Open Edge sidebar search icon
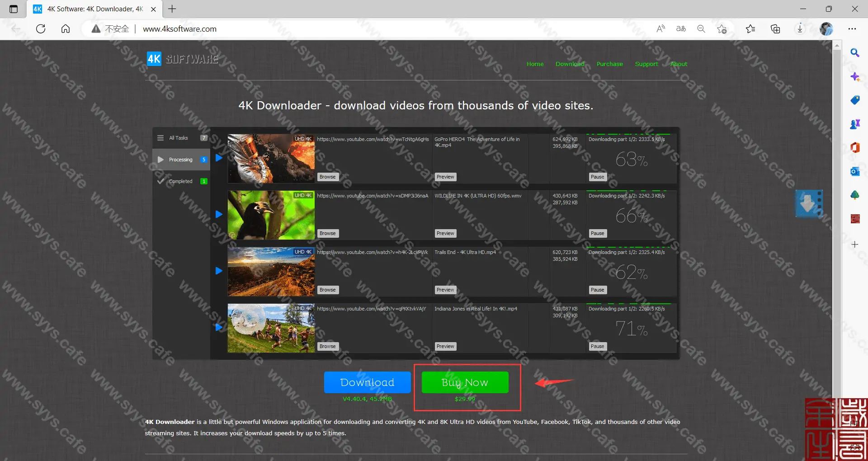Viewport: 868px width, 461px height. click(x=854, y=53)
